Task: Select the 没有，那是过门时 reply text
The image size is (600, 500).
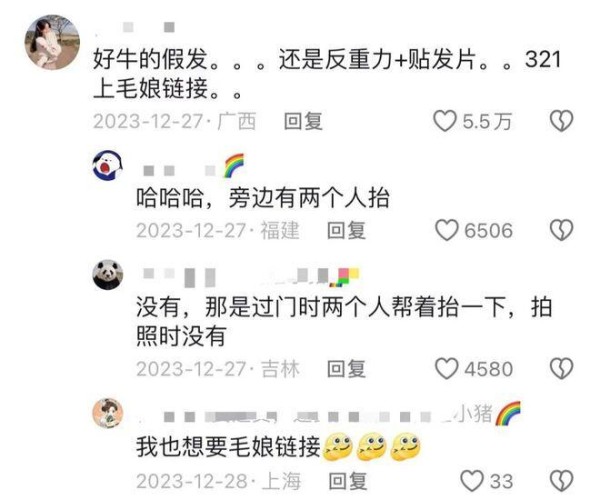Action: click(344, 321)
